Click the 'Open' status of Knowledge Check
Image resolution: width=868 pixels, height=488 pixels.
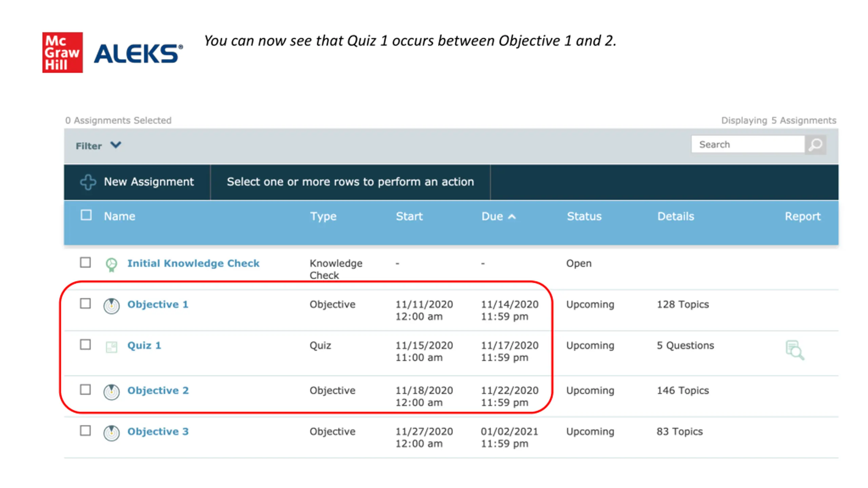(578, 264)
